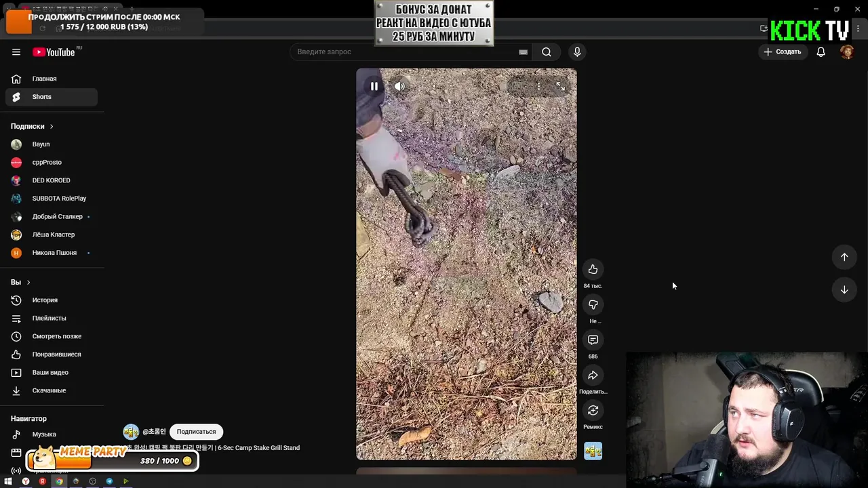Viewport: 868px width, 488px height.
Task: Click the search magnifier button
Action: (x=547, y=52)
